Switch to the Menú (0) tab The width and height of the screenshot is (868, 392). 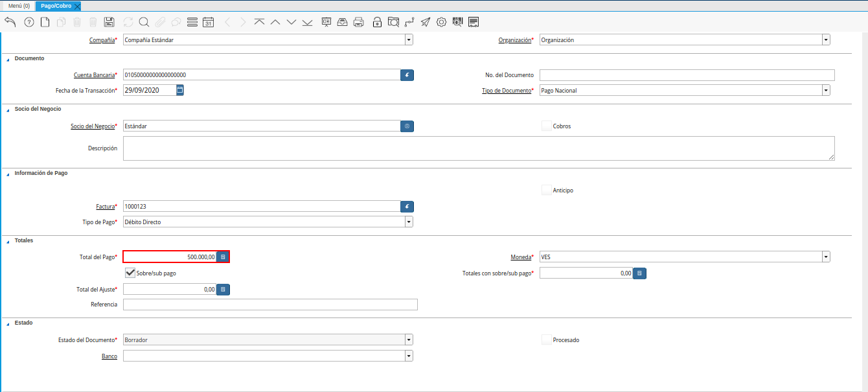[19, 6]
